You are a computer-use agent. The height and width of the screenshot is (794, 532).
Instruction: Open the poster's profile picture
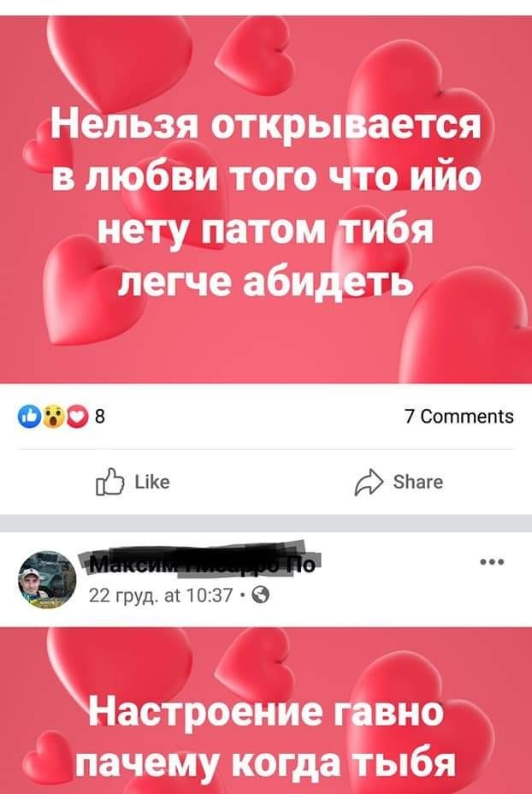click(x=47, y=580)
